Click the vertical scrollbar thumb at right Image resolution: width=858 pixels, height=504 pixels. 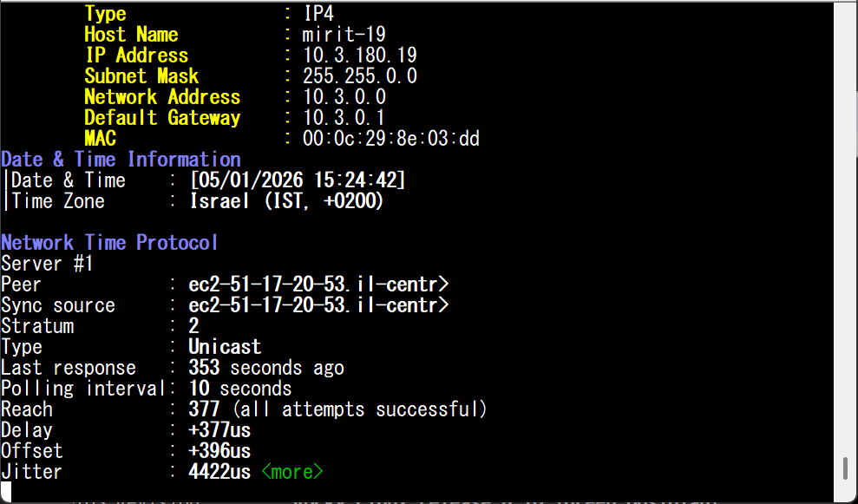pyautogui.click(x=845, y=469)
